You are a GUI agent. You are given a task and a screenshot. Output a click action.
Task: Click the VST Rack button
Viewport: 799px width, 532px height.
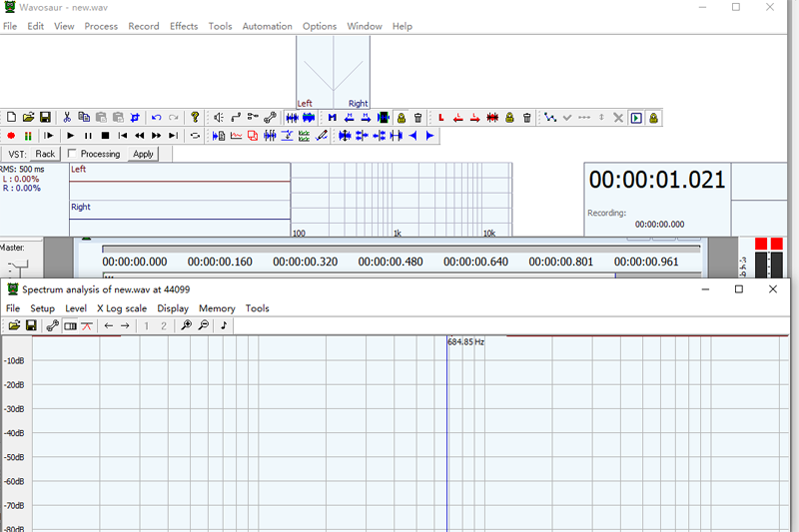[45, 154]
